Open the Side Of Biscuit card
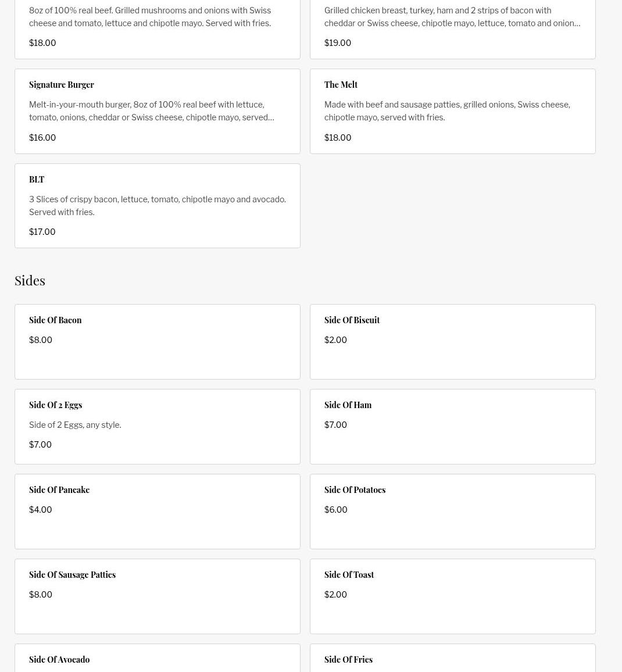 click(x=452, y=341)
